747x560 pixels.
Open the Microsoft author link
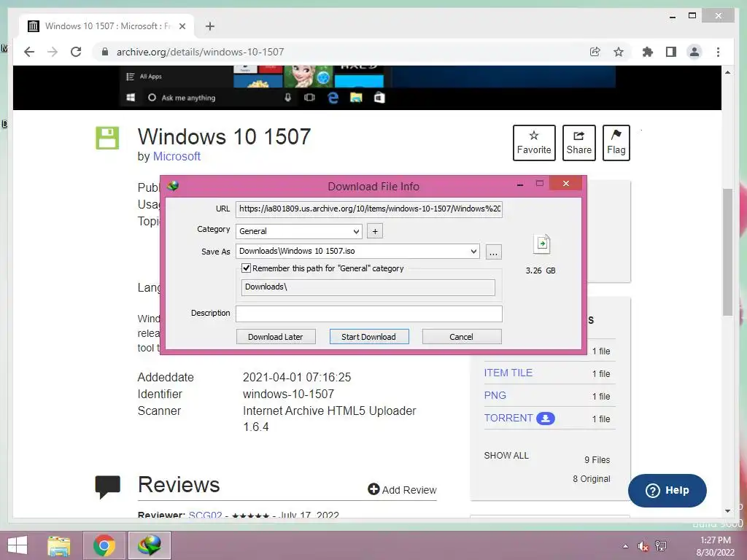tap(177, 156)
